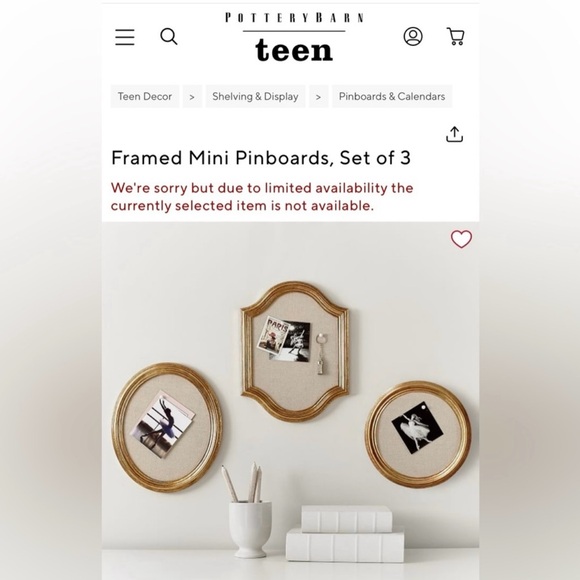Image resolution: width=580 pixels, height=580 pixels.
Task: Open the account profile icon
Action: (x=413, y=36)
